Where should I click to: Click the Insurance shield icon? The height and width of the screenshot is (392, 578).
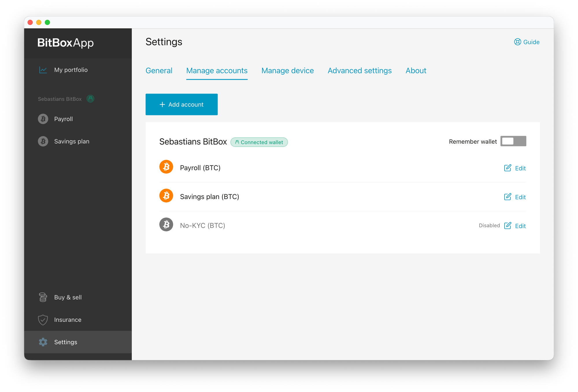tap(43, 320)
